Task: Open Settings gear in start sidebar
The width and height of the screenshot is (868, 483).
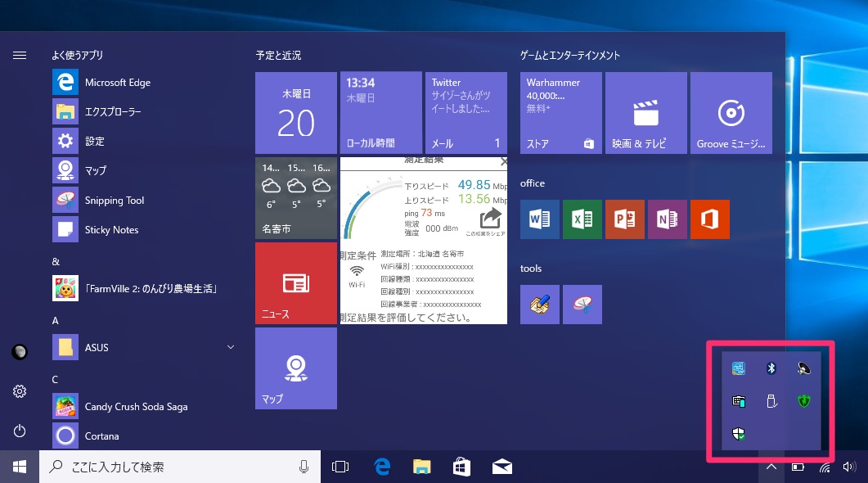Action: click(20, 391)
